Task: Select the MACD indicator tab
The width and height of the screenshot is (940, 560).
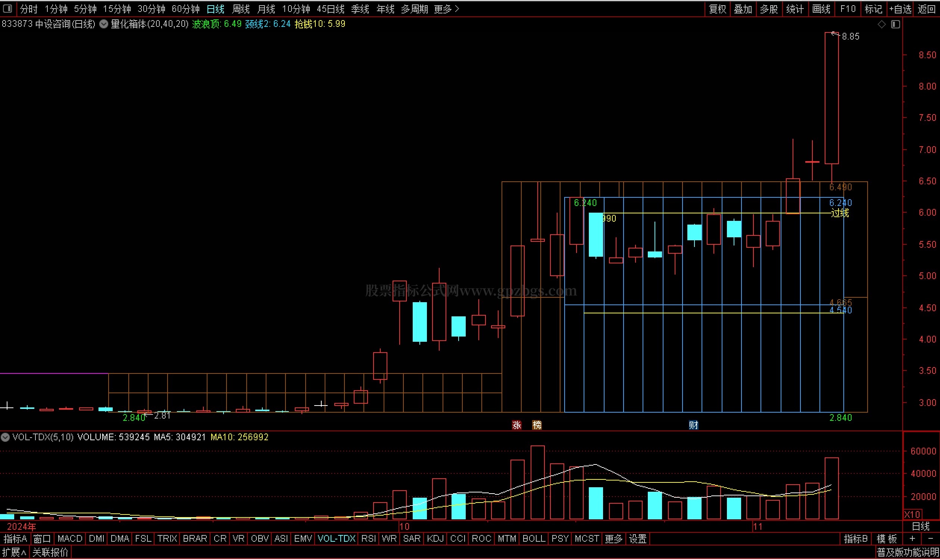Action: click(x=70, y=539)
